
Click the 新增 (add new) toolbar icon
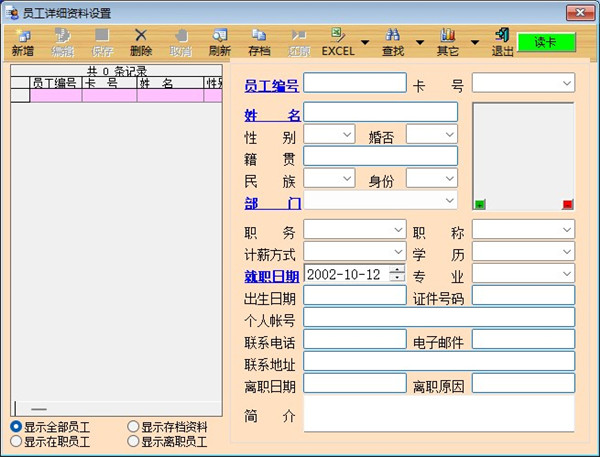click(23, 36)
